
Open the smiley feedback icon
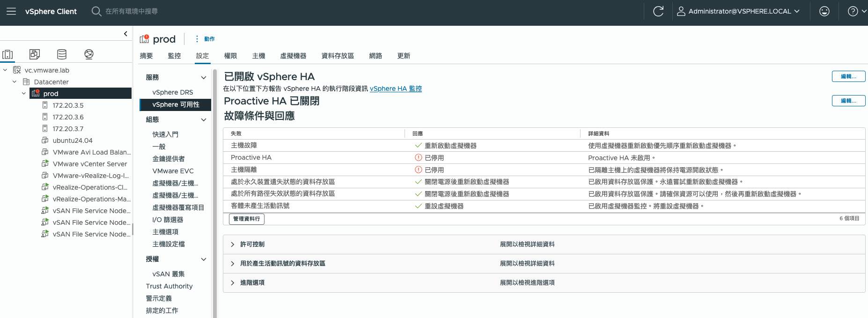pos(824,11)
